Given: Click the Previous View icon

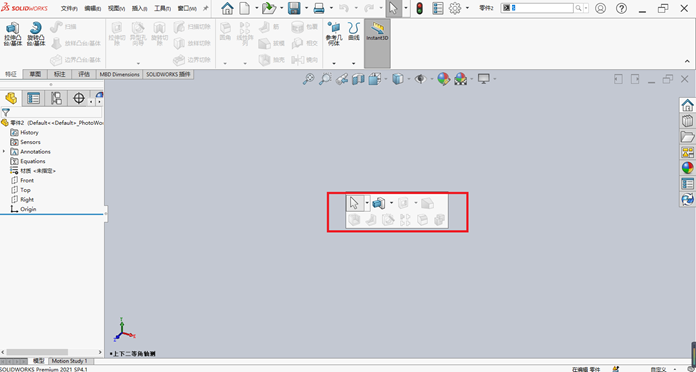Looking at the screenshot, I should pyautogui.click(x=341, y=79).
